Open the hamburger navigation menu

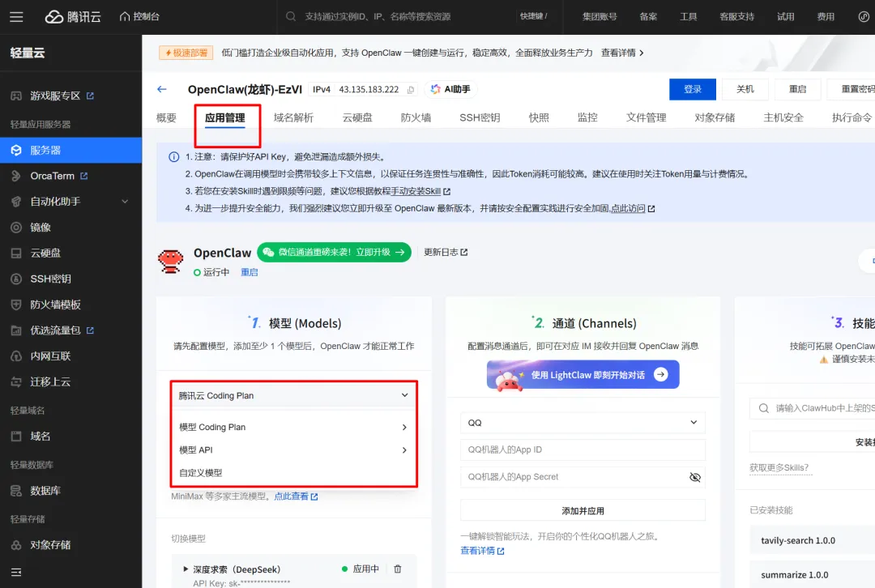point(16,17)
